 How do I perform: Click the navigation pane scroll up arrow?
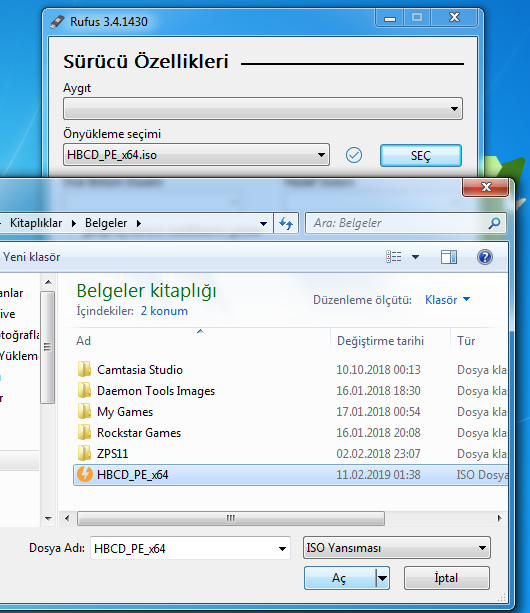(48, 282)
